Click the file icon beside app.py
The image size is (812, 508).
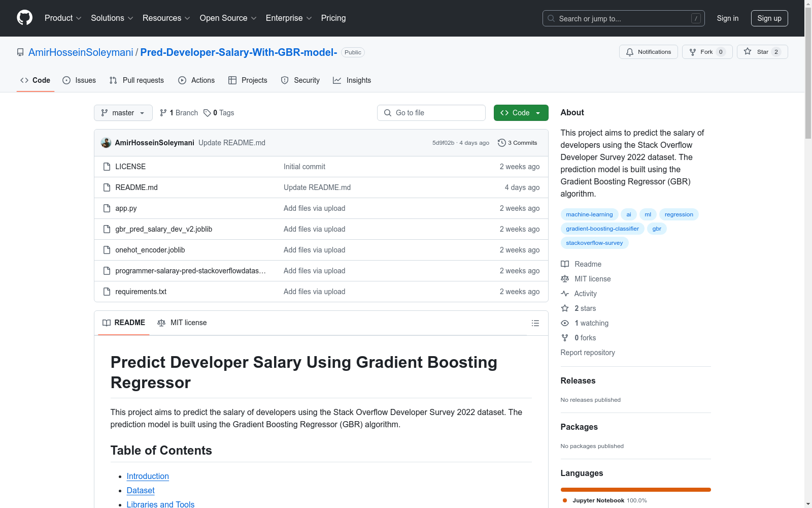(x=107, y=208)
